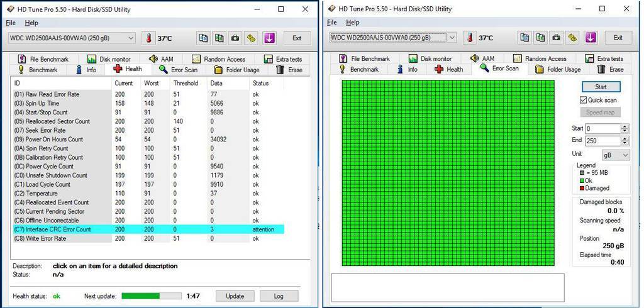Viewport: 644px width, 308px height.
Task: Open File Benchmark tab in right window
Action: point(364,58)
